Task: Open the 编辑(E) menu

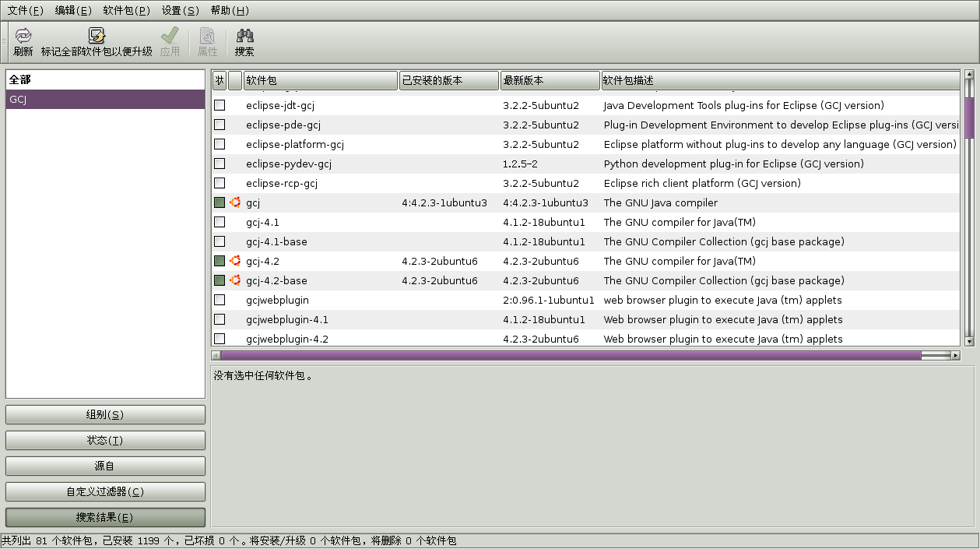Action: pos(73,10)
